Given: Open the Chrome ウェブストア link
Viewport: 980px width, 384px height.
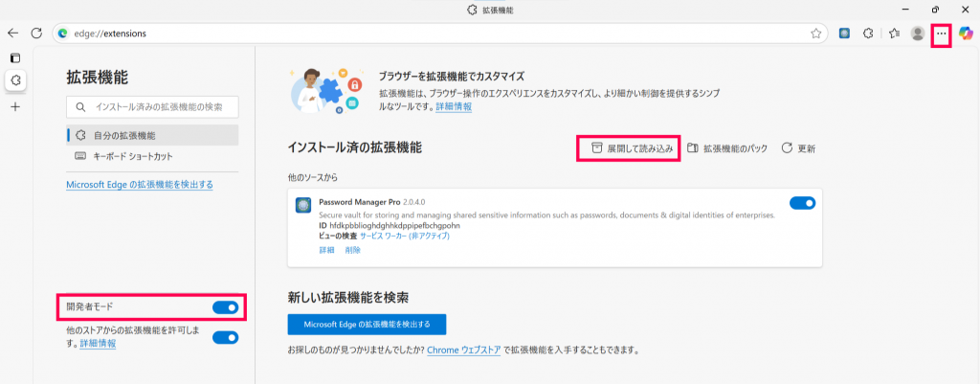Looking at the screenshot, I should coord(464,350).
